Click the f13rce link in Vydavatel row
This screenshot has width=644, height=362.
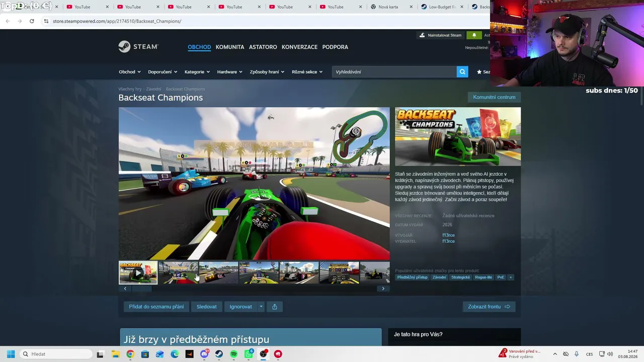tap(448, 241)
